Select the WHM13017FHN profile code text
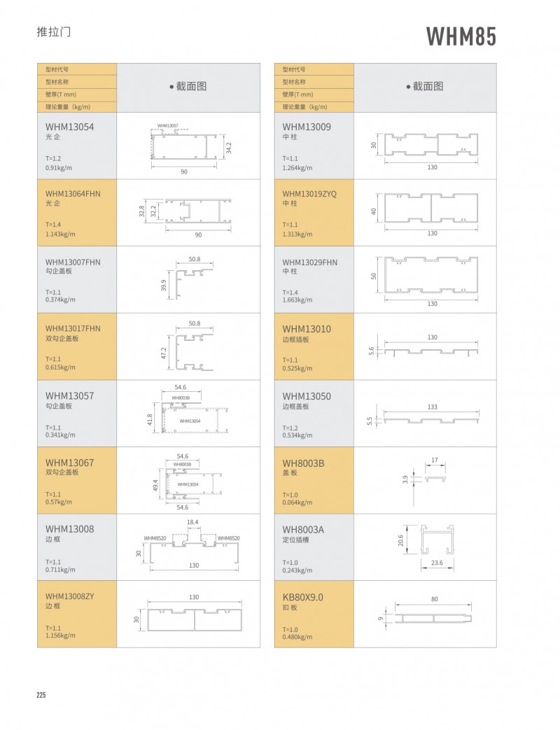560x730 pixels. click(73, 328)
